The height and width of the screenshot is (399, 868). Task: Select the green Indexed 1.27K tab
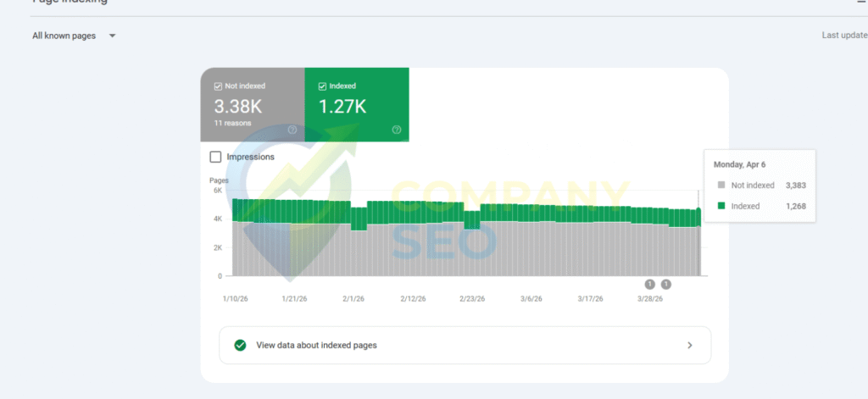(x=357, y=106)
